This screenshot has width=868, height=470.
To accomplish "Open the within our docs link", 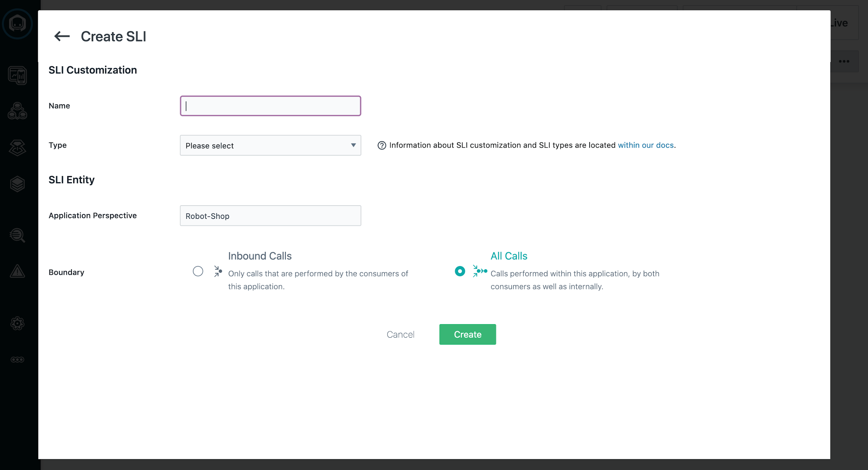I will click(645, 145).
